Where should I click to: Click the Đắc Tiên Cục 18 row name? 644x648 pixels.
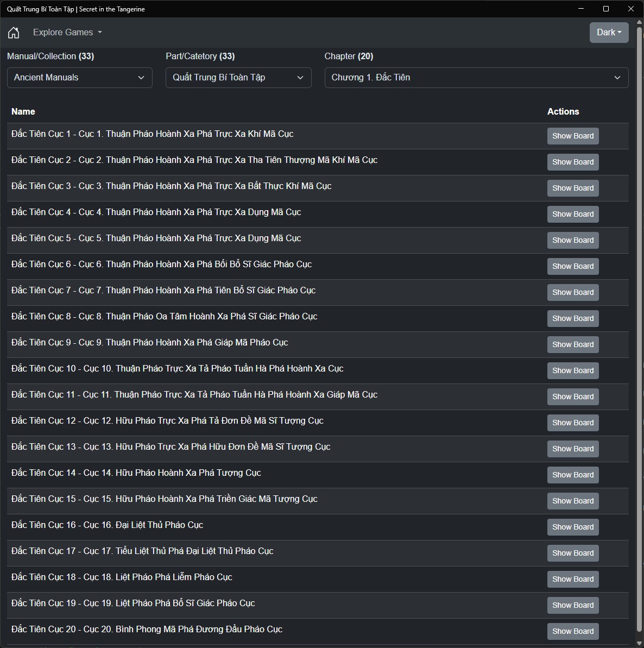(122, 577)
